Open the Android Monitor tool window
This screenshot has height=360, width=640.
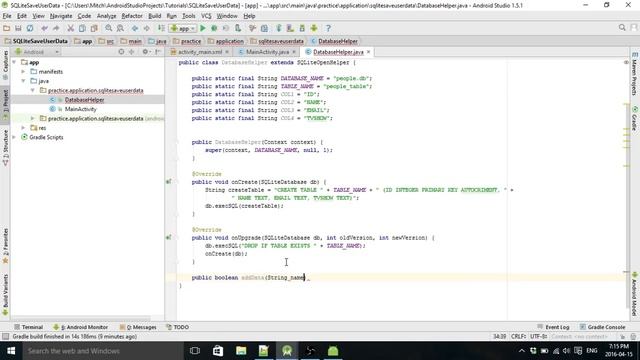point(81,327)
